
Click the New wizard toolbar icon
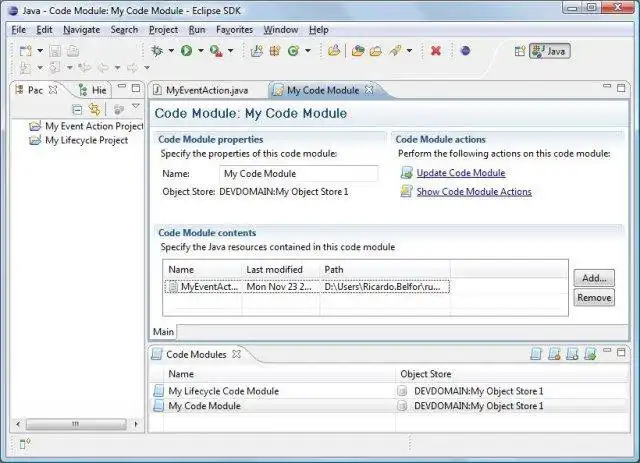pos(26,51)
